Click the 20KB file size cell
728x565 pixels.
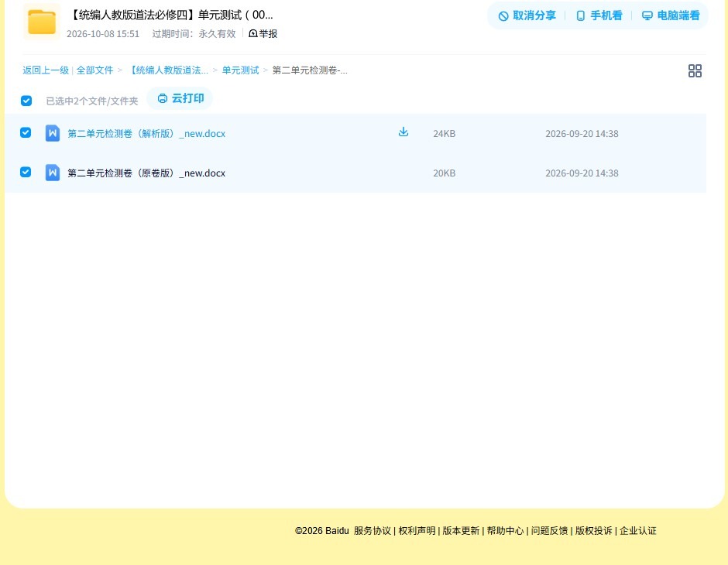coord(445,173)
